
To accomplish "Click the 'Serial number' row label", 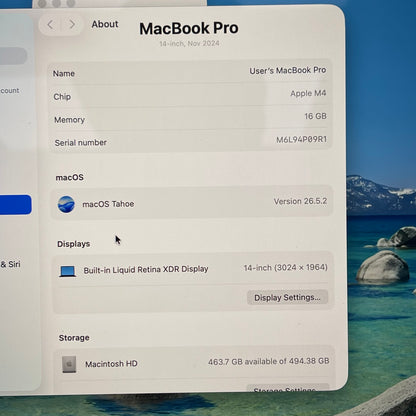I will point(81,143).
